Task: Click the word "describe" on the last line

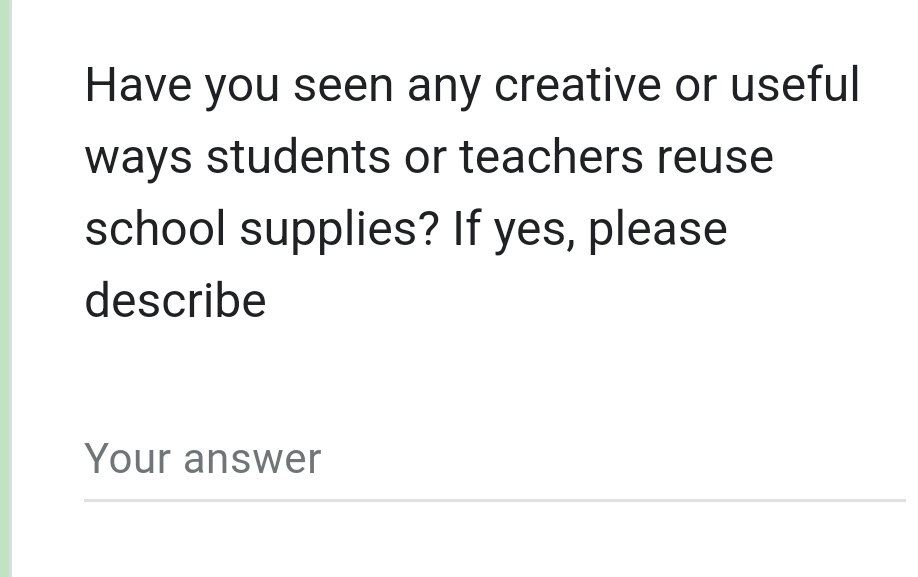Action: [175, 301]
